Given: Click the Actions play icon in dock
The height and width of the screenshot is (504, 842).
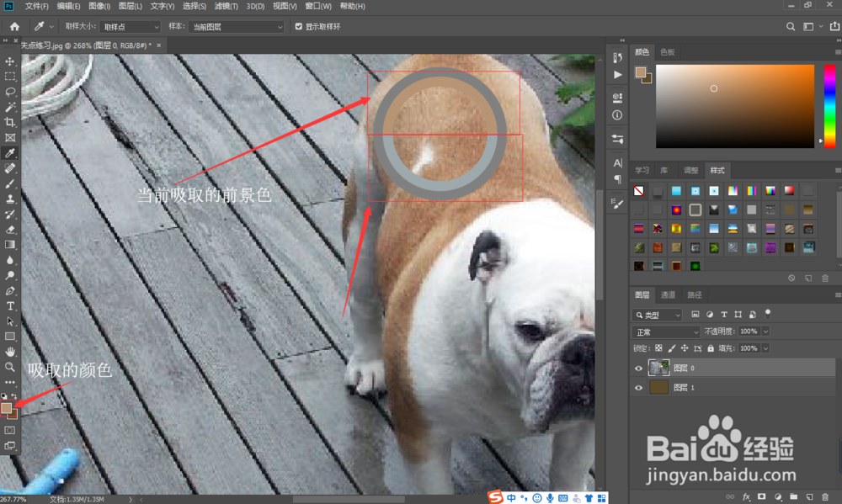Looking at the screenshot, I should (617, 75).
